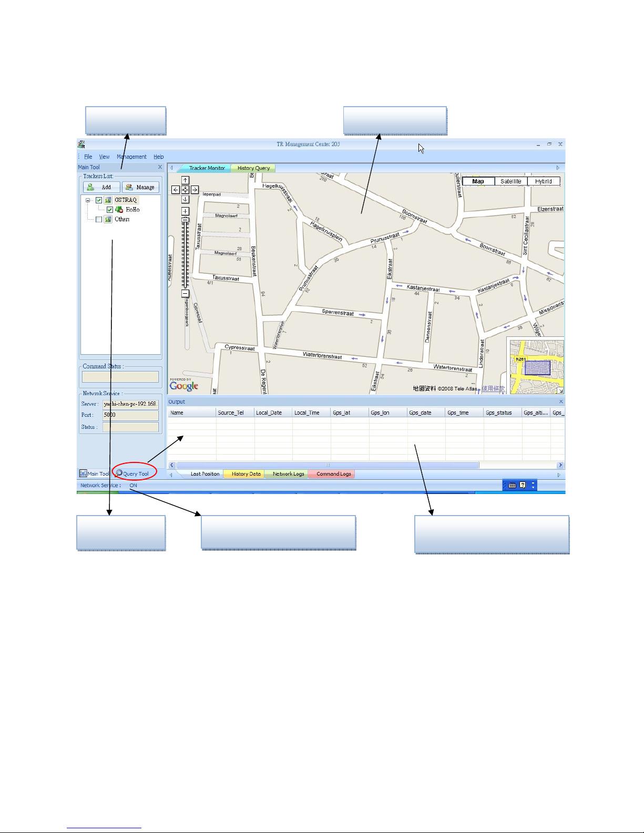Open the Network Logs tab
The image size is (644, 833).
pyautogui.click(x=288, y=474)
